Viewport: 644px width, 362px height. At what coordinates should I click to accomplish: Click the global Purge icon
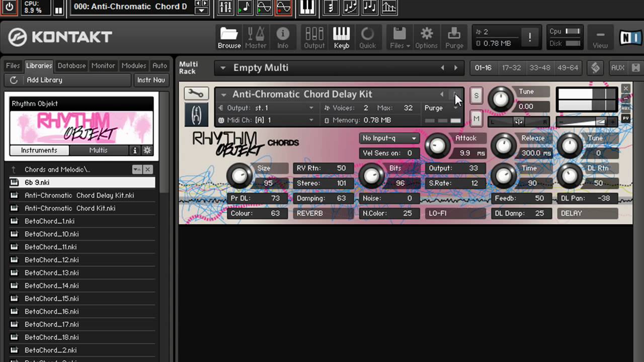coord(454,38)
